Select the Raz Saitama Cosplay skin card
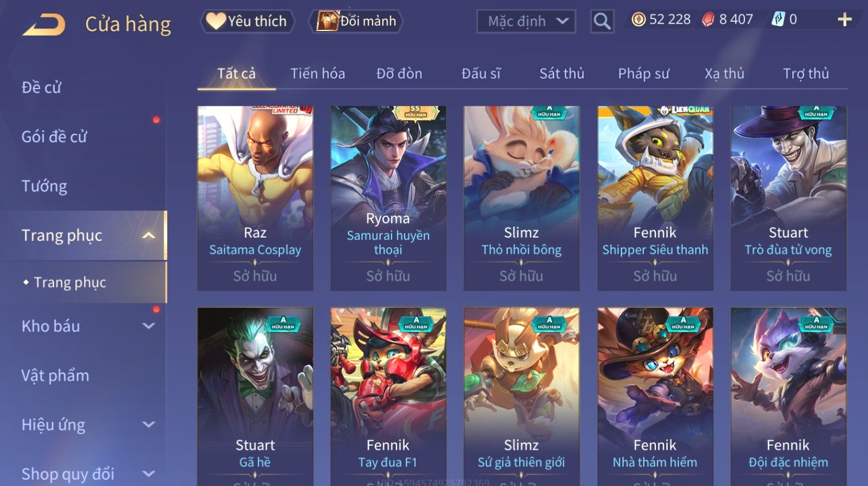The width and height of the screenshot is (868, 486). [x=255, y=198]
